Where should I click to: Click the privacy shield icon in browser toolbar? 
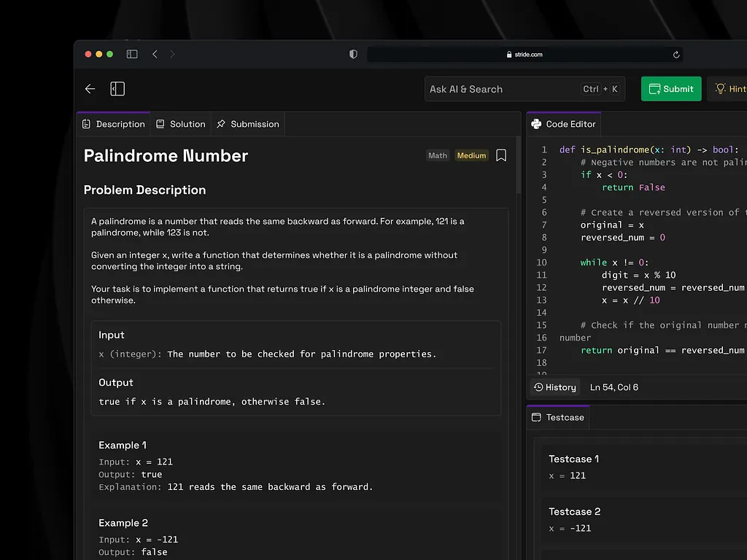point(353,54)
